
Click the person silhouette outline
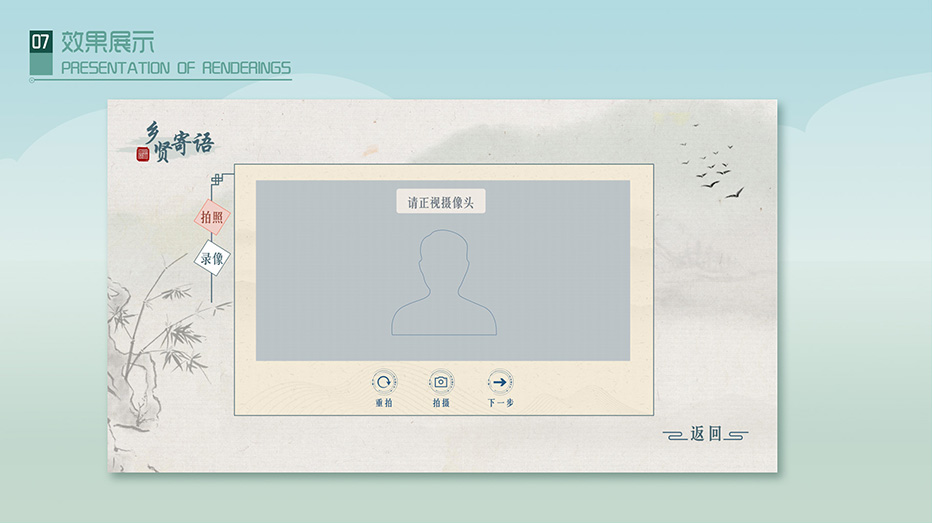tap(443, 283)
